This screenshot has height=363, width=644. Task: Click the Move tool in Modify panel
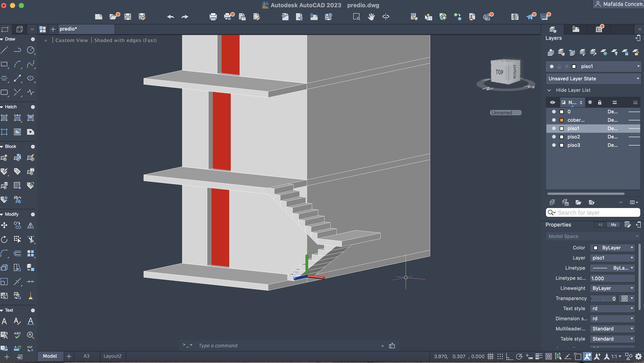4,225
